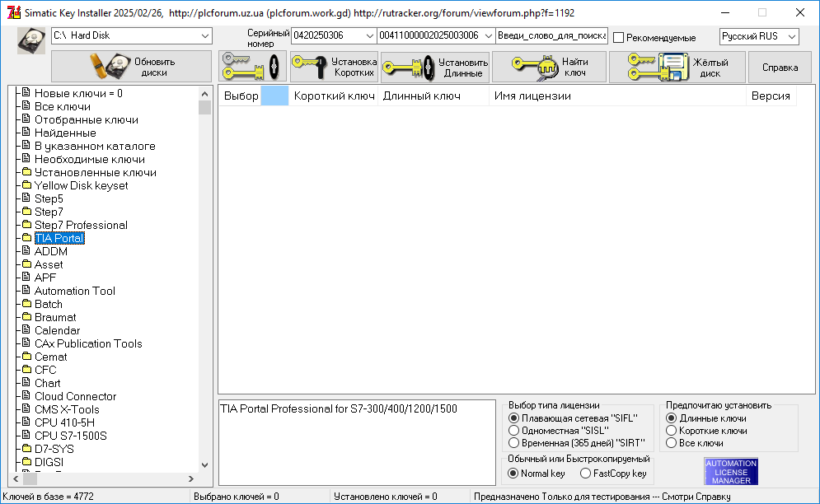Click the Simatic Key Installer title icon
The image size is (820, 504).
point(13,12)
